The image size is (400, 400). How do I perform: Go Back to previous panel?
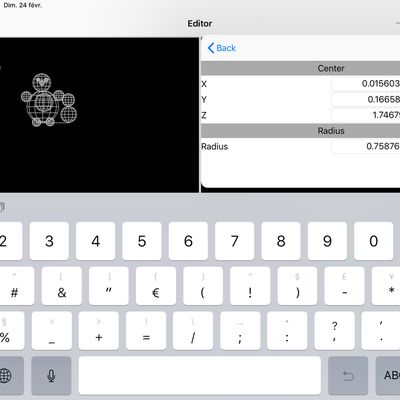222,48
